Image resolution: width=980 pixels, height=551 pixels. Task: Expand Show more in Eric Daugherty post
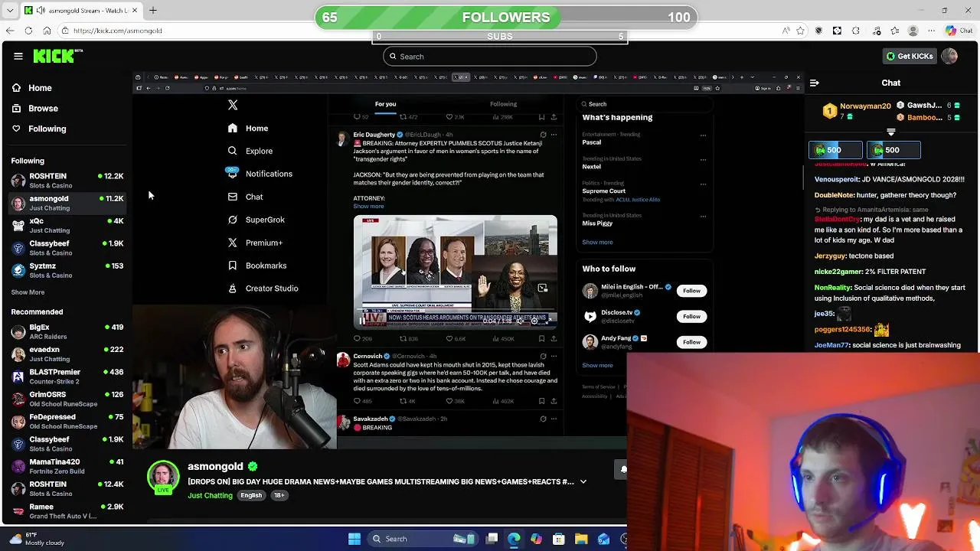(368, 207)
